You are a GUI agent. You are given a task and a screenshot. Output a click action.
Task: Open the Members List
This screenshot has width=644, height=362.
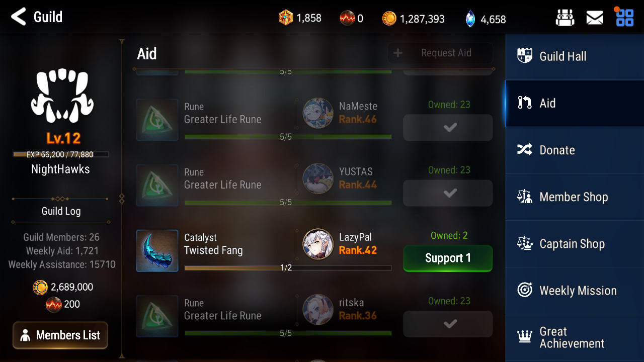pos(60,335)
